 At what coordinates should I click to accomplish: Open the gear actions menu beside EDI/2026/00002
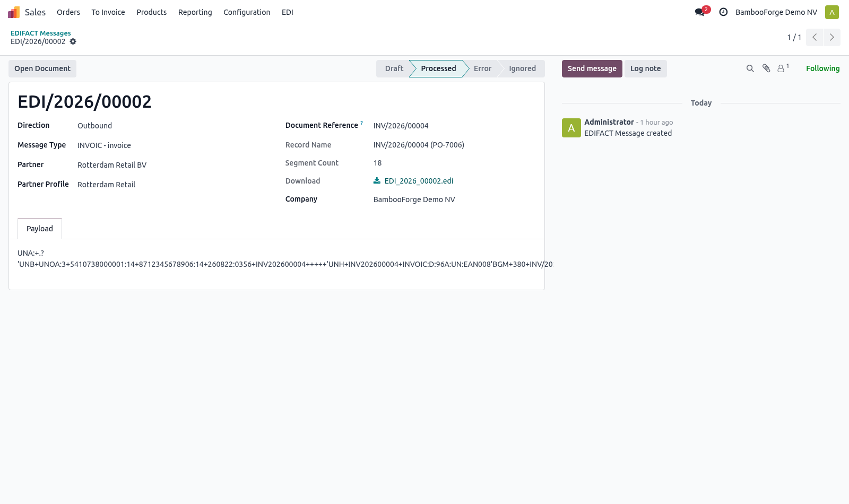point(73,41)
